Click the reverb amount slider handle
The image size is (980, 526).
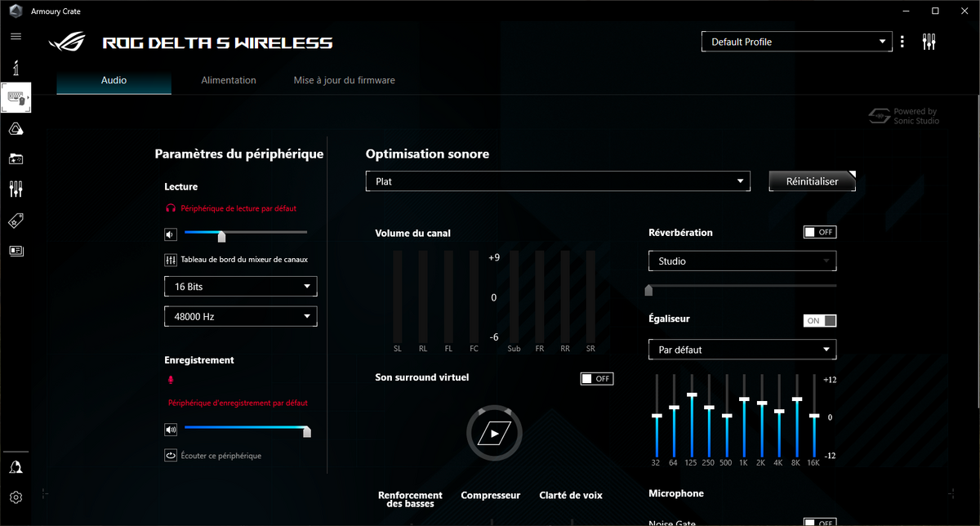point(649,289)
